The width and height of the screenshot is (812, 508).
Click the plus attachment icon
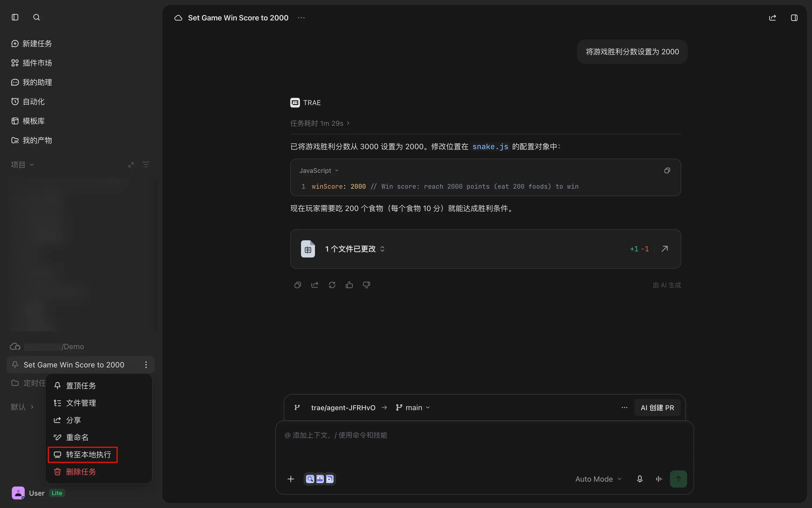click(x=291, y=479)
